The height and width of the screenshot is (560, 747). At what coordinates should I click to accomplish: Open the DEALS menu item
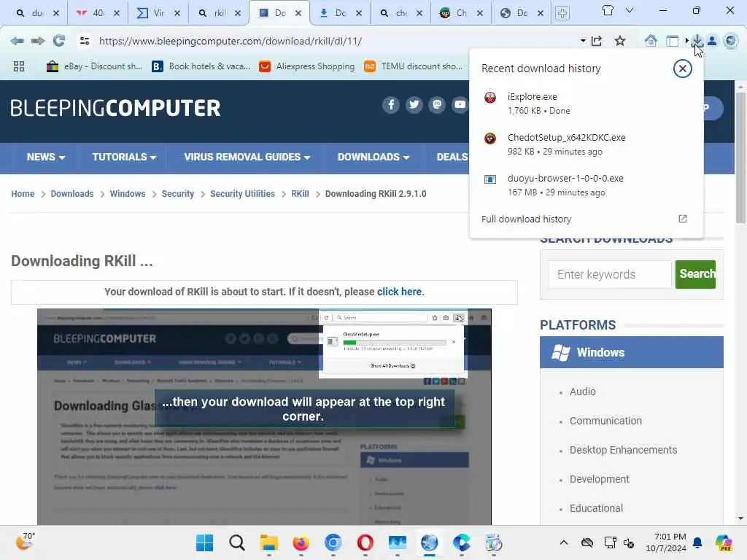[452, 157]
